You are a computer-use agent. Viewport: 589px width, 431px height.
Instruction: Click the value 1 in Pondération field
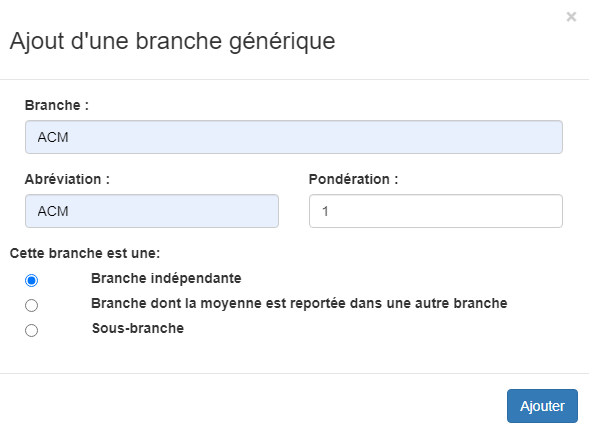(x=325, y=211)
